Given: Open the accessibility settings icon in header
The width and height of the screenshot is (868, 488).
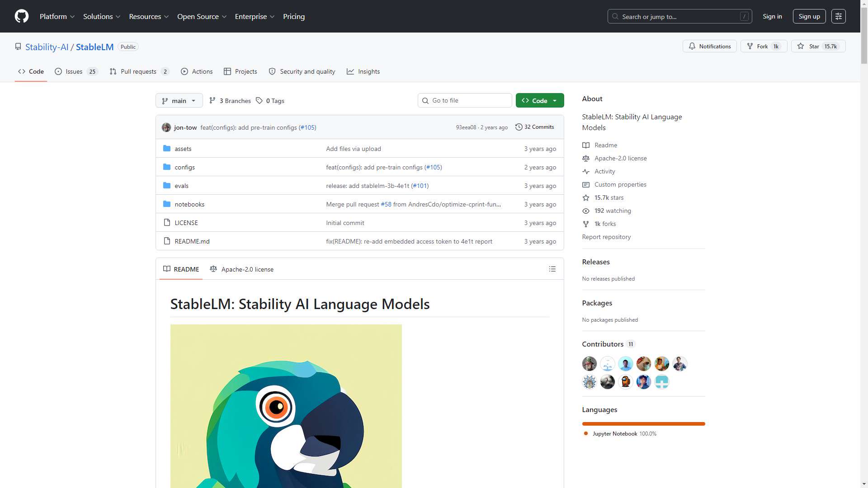Looking at the screenshot, I should (838, 16).
